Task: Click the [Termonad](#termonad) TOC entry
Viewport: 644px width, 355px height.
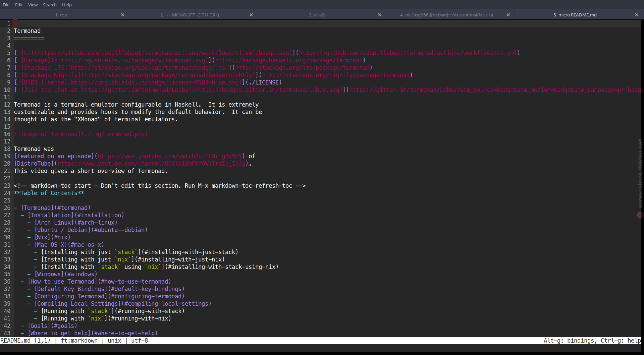Action: click(56, 208)
